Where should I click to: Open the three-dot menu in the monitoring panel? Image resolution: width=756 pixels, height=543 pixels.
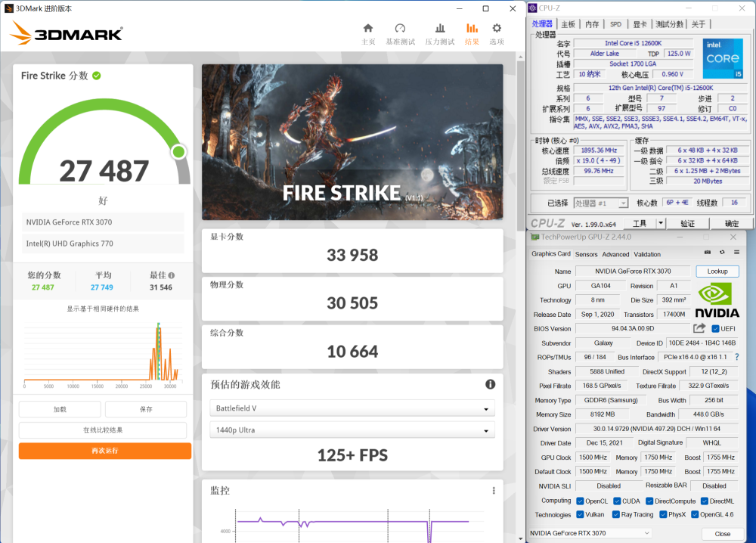pos(494,490)
